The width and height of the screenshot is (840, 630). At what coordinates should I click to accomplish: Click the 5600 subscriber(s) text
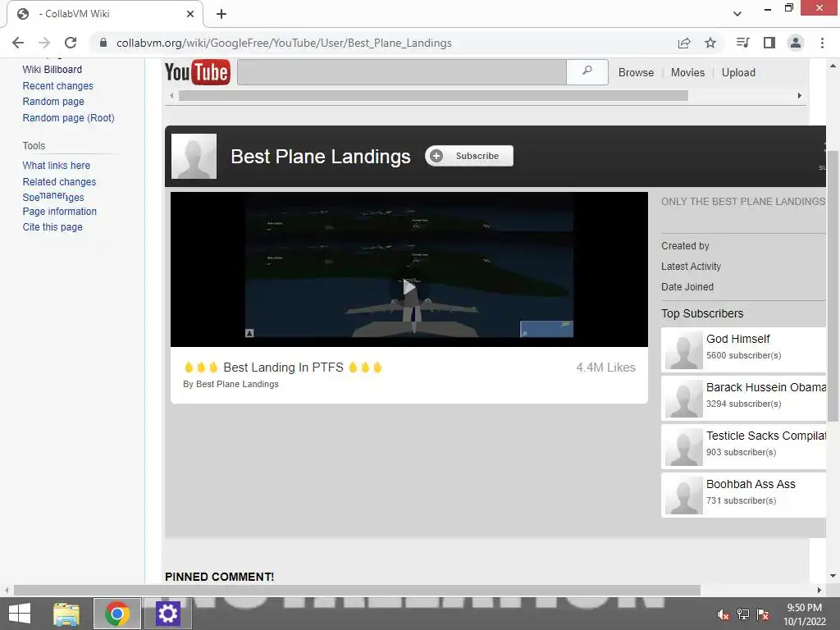pos(743,356)
